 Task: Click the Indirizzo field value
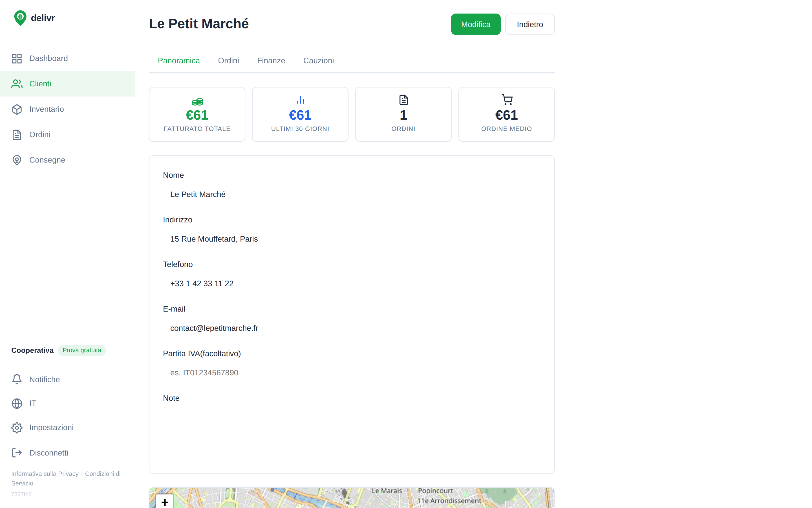coord(352,239)
